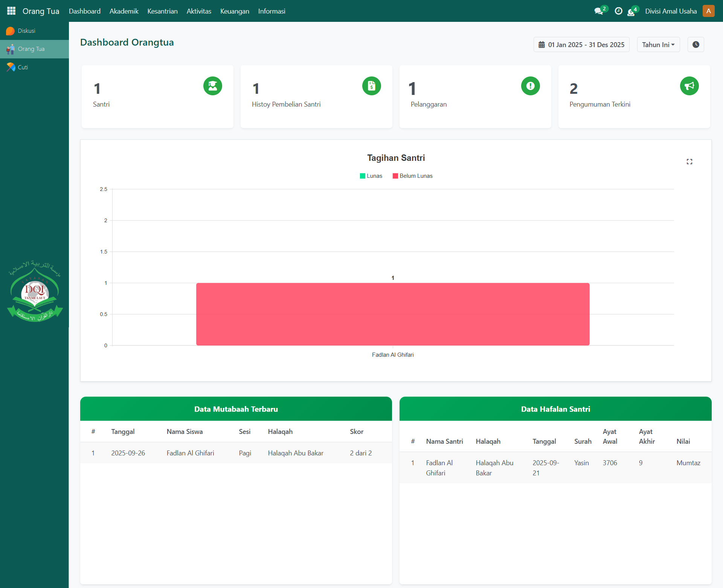723x588 pixels.
Task: Expand Tagihan Santri chart to fullscreen
Action: 689,162
